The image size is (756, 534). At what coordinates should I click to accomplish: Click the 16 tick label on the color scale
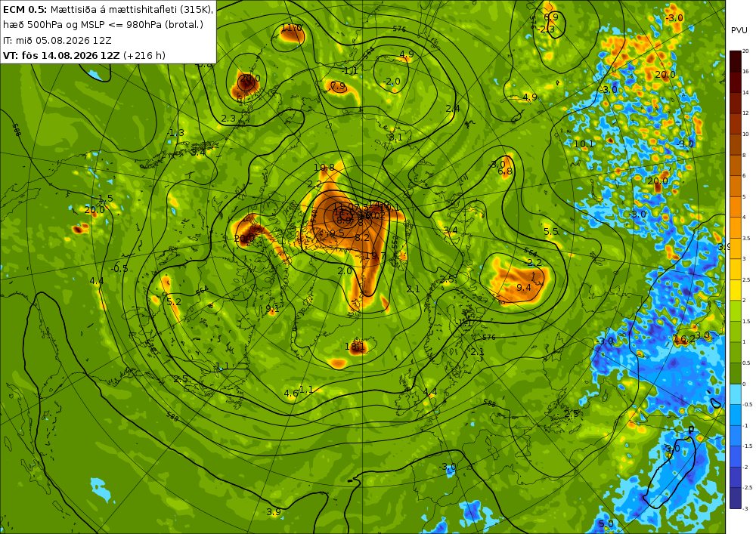tap(745, 71)
